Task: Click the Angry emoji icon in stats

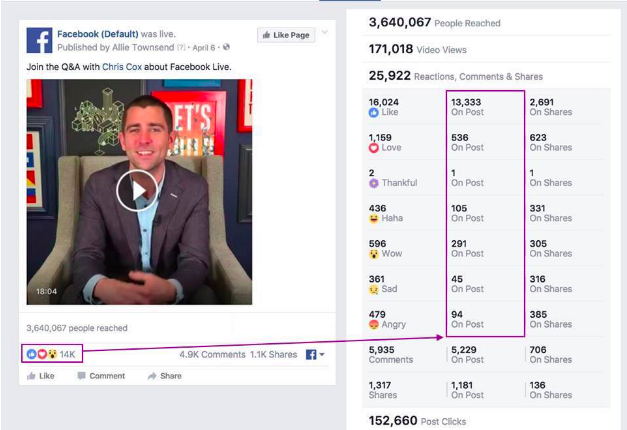Action: click(373, 324)
